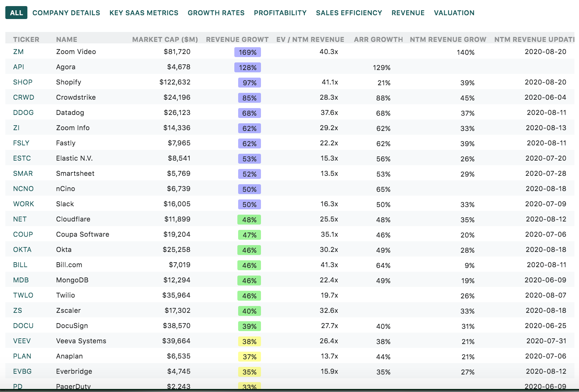Viewport: 579px width, 392px height.
Task: Click Zoom Video's 140% NTM revenue growth
Action: click(x=466, y=53)
